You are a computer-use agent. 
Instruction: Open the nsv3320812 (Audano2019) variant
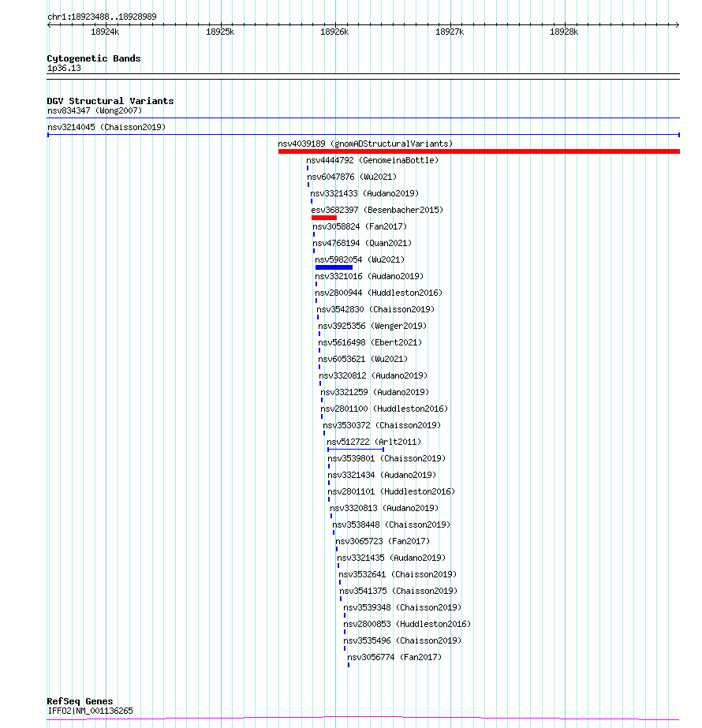pyautogui.click(x=373, y=375)
